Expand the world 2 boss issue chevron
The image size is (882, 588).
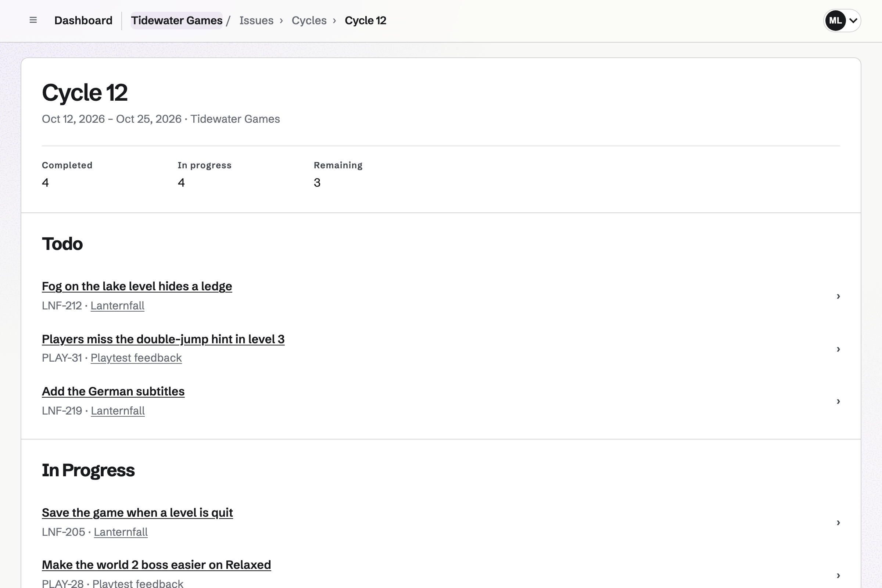click(838, 575)
